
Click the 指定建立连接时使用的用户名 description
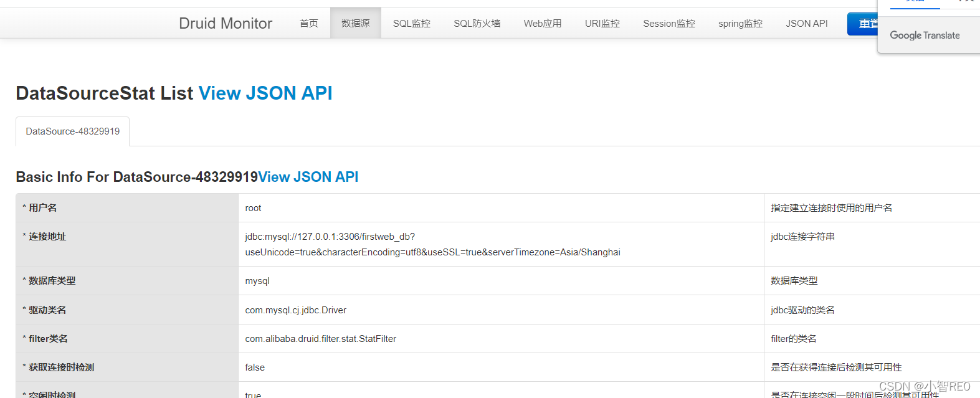[x=831, y=208]
